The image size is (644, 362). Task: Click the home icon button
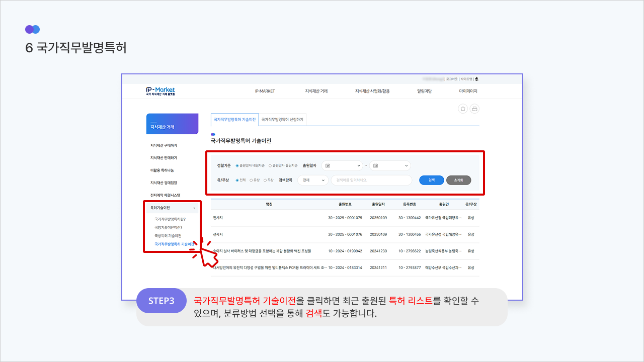pos(463,109)
